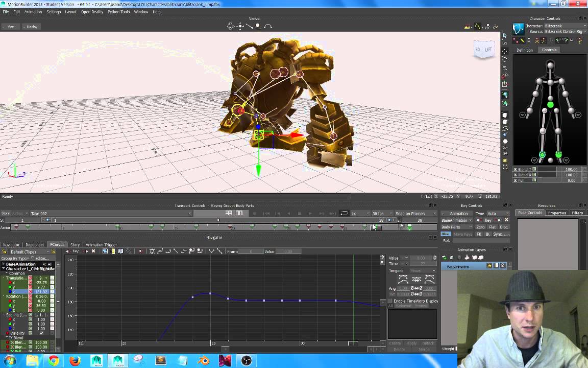The image size is (588, 368).
Task: Select the viewer orbit camera icon
Action: 231,26
